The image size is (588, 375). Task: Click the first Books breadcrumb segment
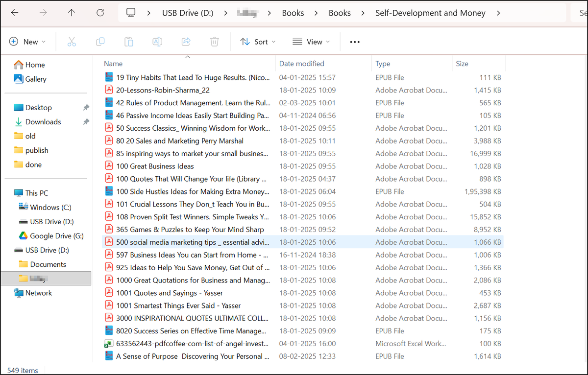point(293,13)
